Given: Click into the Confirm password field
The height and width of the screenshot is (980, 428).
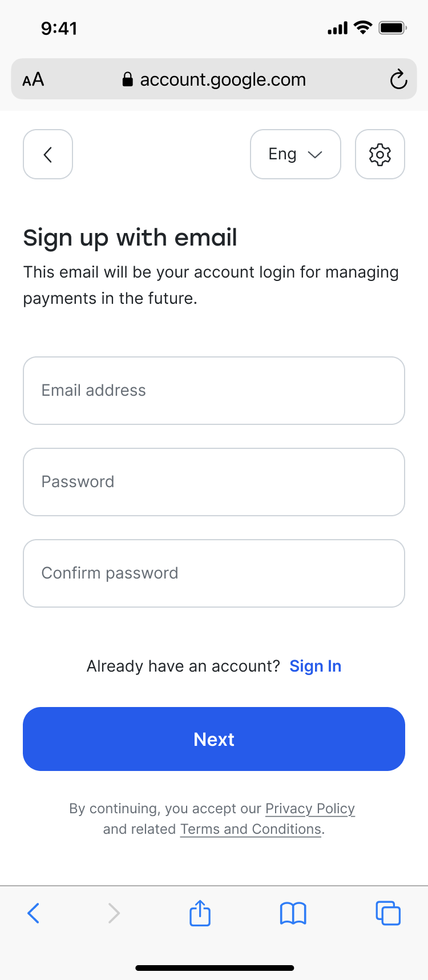Looking at the screenshot, I should tap(214, 573).
